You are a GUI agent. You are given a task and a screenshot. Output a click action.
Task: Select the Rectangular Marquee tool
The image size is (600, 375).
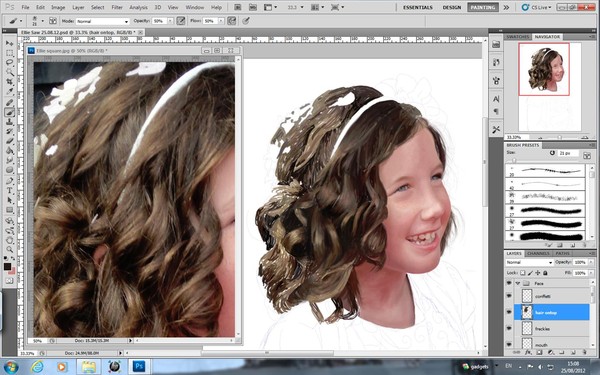(x=9, y=53)
